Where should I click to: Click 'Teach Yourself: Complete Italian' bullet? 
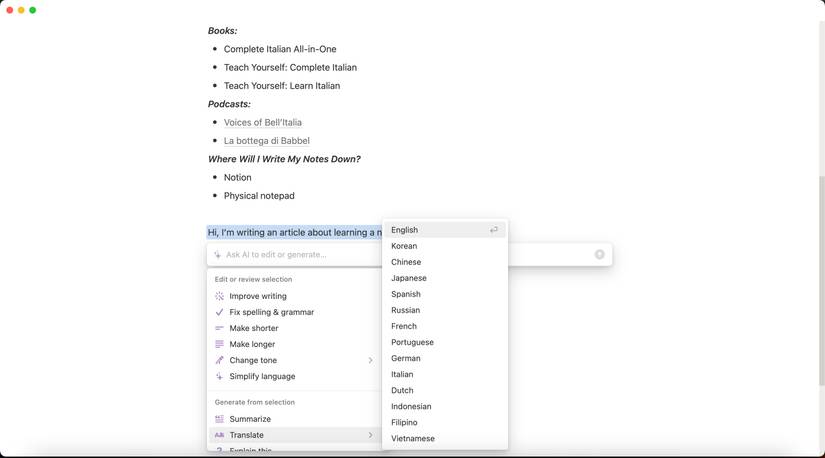pyautogui.click(x=290, y=67)
